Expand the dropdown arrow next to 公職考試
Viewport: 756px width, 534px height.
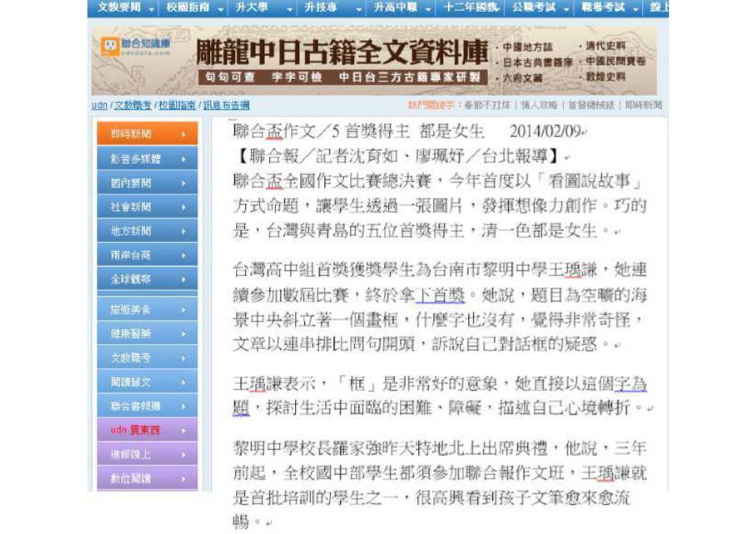point(566,9)
